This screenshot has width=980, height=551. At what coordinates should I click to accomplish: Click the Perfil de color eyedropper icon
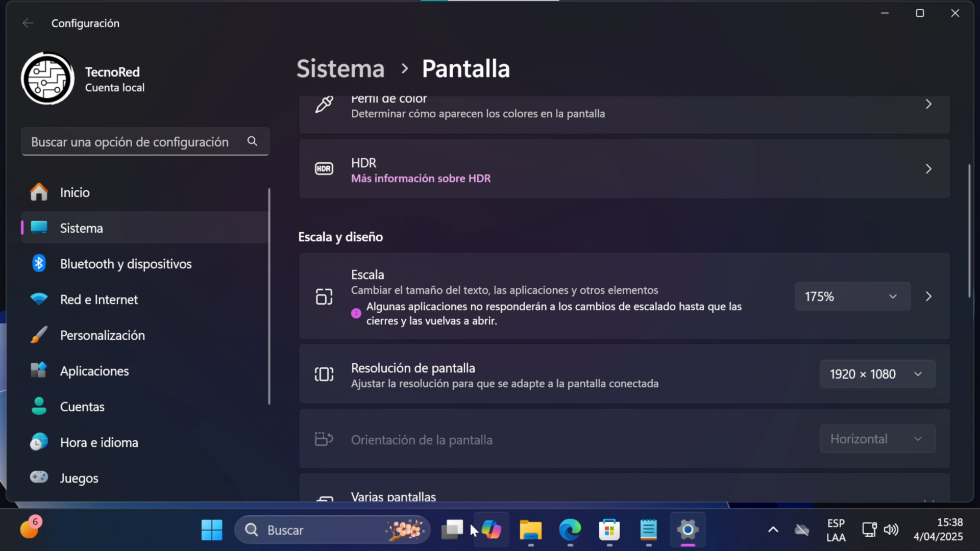[x=324, y=104]
